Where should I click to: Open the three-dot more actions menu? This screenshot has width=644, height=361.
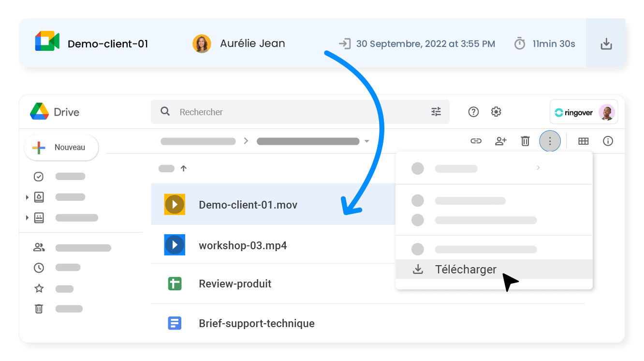point(550,141)
